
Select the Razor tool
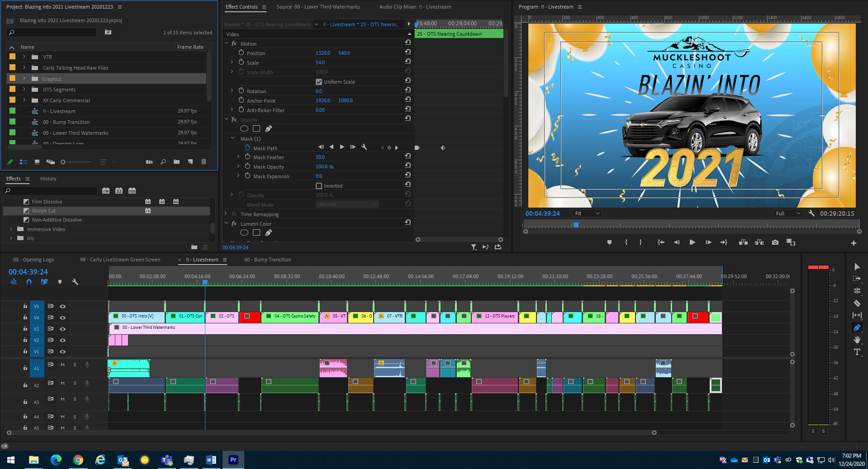pos(857,303)
